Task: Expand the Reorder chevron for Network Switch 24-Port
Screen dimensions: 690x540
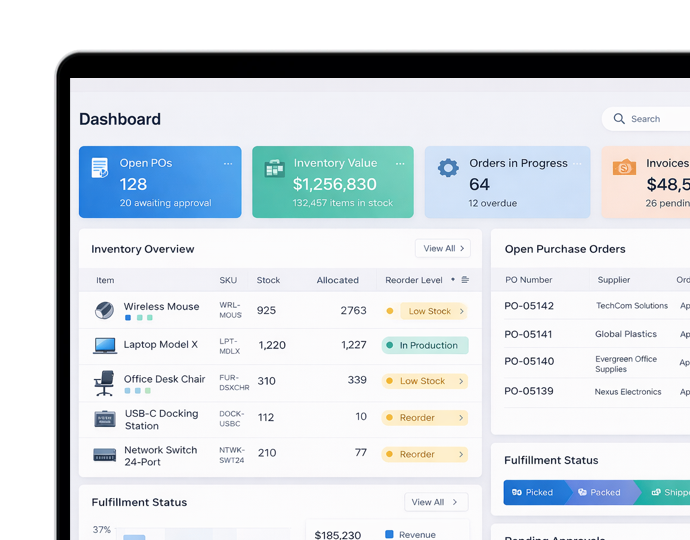Action: coord(461,454)
